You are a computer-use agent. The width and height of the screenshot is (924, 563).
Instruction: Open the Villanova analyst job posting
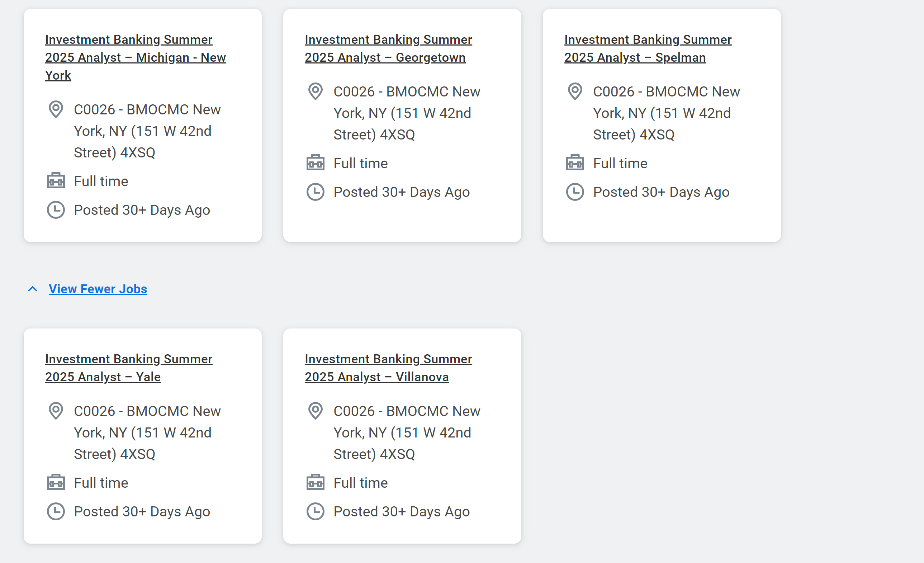click(388, 368)
